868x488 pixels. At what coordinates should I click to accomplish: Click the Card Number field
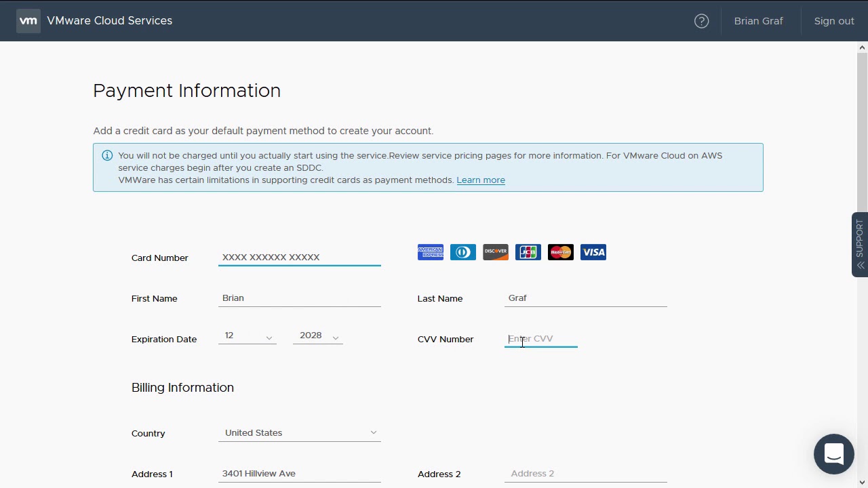[299, 258]
